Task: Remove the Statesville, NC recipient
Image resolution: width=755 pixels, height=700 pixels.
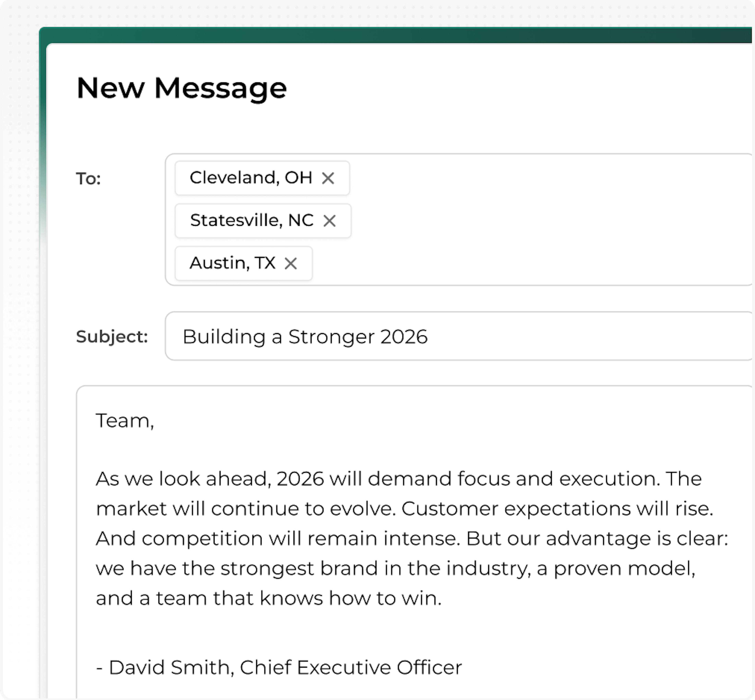Action: pos(329,221)
